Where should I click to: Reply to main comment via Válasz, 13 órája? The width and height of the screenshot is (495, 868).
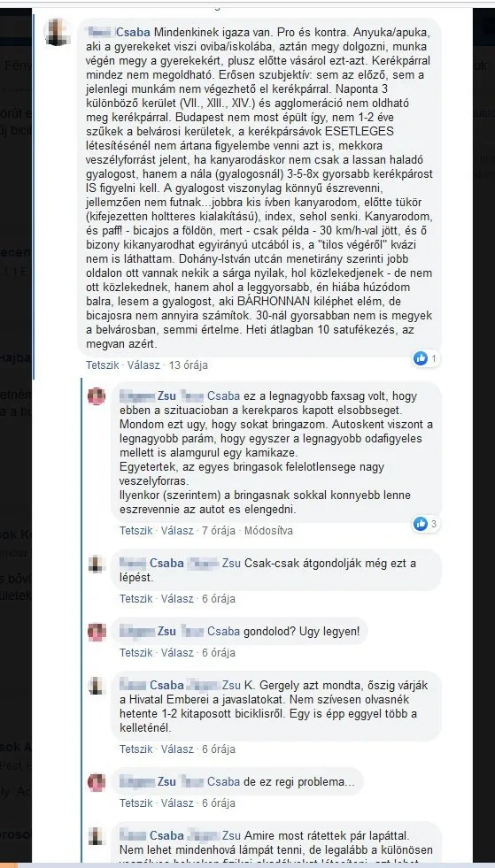coord(143,365)
